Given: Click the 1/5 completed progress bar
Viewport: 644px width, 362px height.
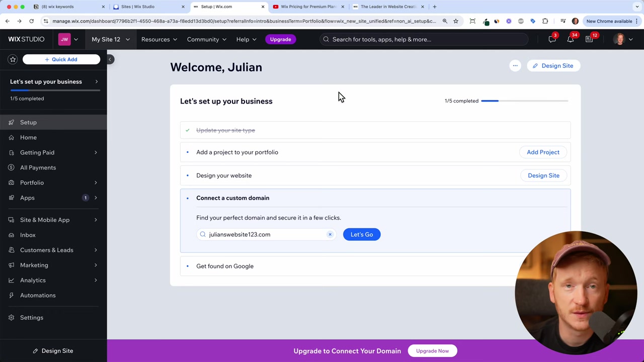Looking at the screenshot, I should pos(524,101).
